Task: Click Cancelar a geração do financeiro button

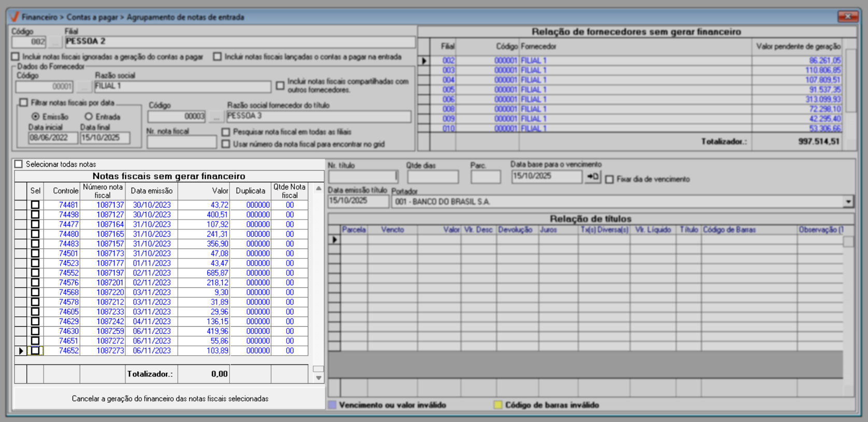Action: point(169,399)
